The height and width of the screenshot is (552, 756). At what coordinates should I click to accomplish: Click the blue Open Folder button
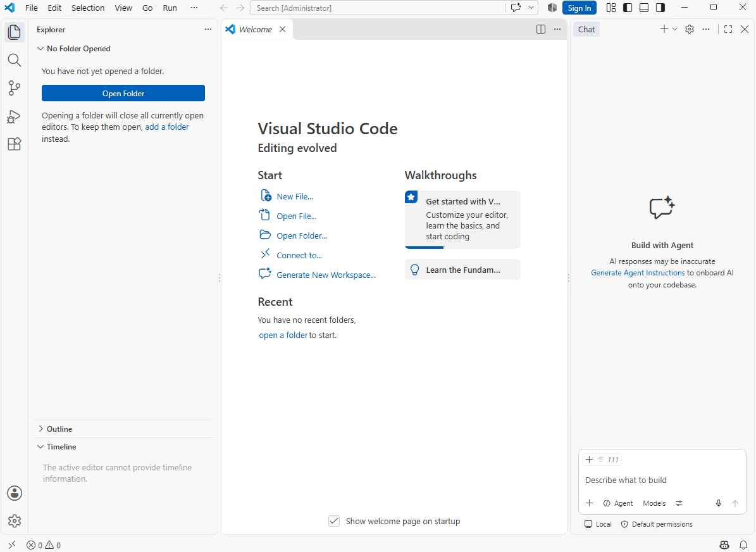[123, 93]
